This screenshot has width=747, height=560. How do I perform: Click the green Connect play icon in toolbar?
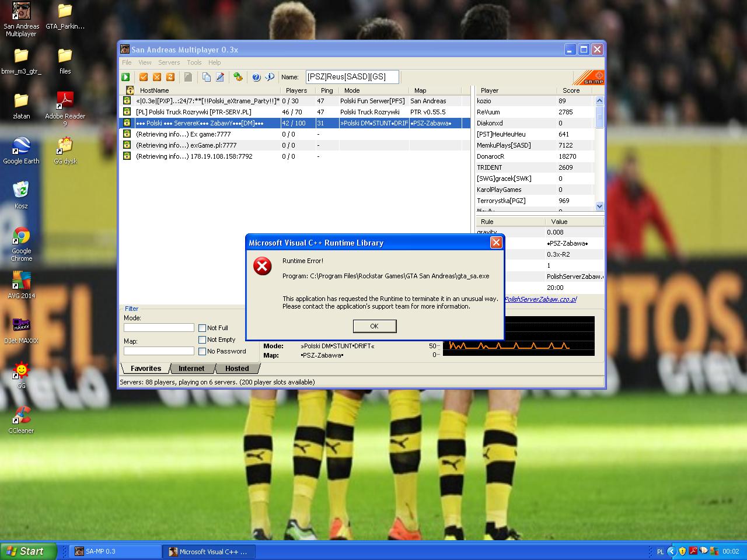pyautogui.click(x=125, y=77)
